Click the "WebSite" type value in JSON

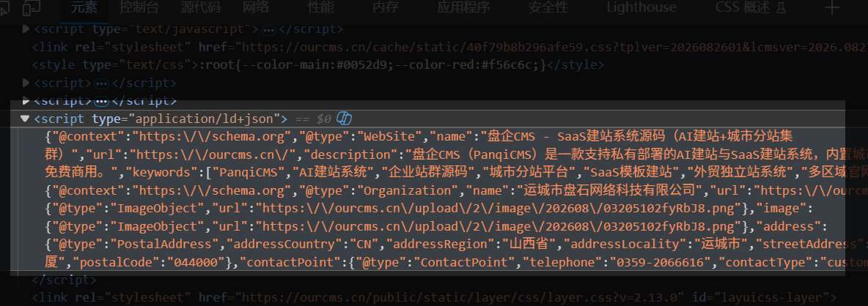pyautogui.click(x=391, y=136)
